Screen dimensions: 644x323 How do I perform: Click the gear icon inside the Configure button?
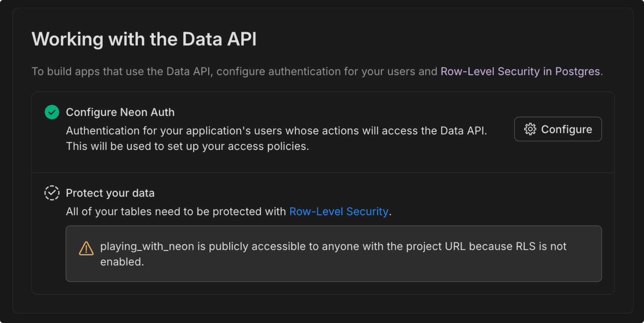(x=530, y=129)
